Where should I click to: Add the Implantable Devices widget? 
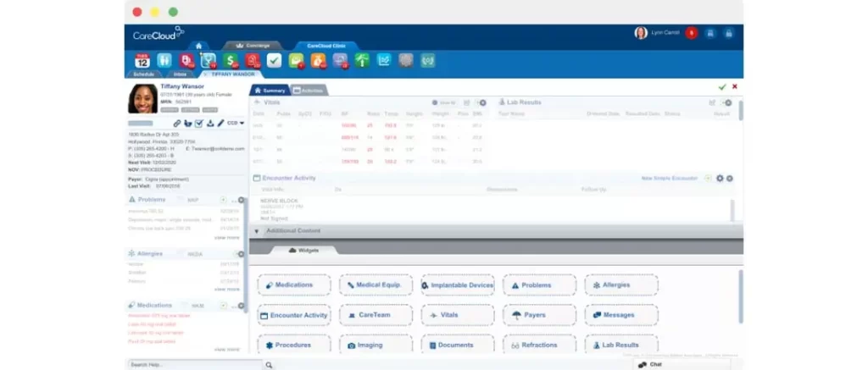(x=457, y=284)
